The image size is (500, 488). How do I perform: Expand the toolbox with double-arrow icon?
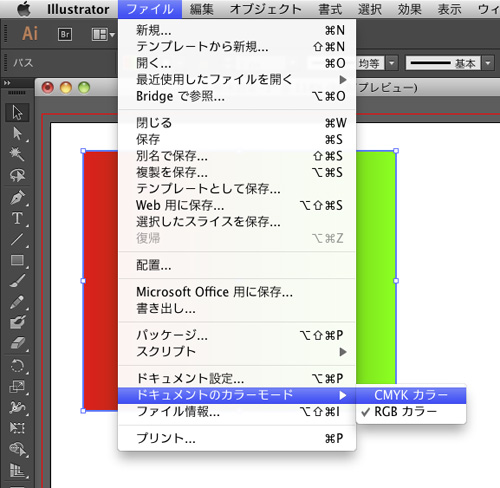(7, 83)
